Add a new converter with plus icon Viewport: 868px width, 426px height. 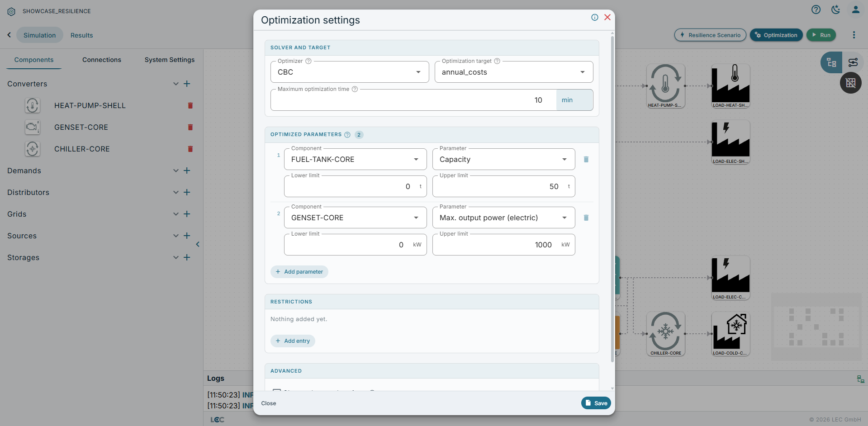187,84
